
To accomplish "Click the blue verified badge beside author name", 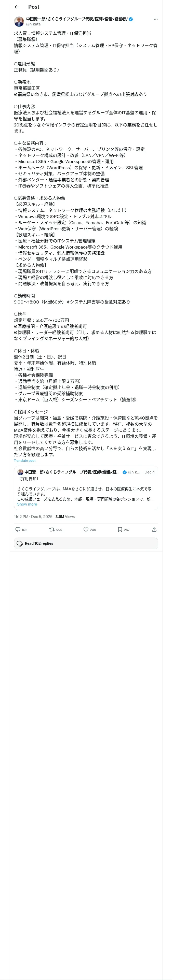I will point(131,19).
